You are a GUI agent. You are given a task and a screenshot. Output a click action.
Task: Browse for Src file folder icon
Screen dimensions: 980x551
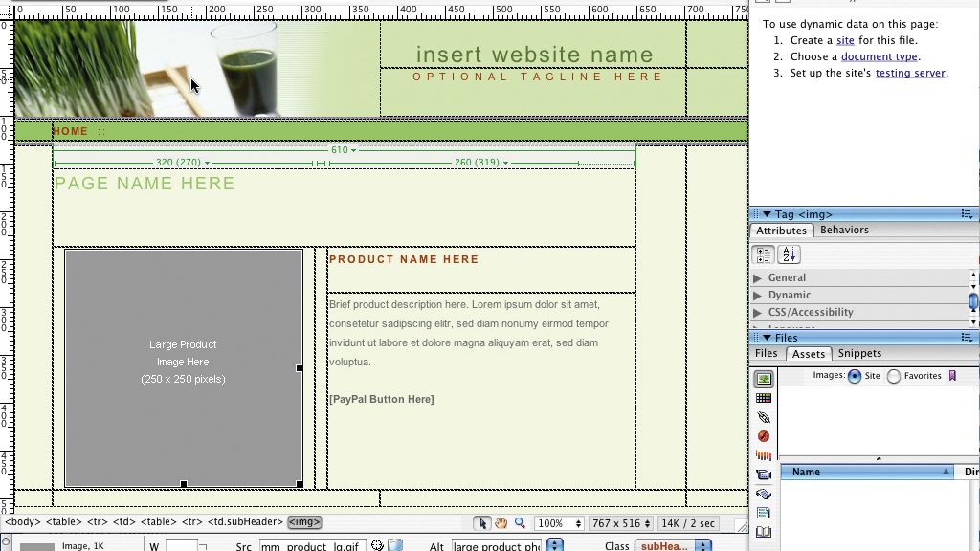395,545
